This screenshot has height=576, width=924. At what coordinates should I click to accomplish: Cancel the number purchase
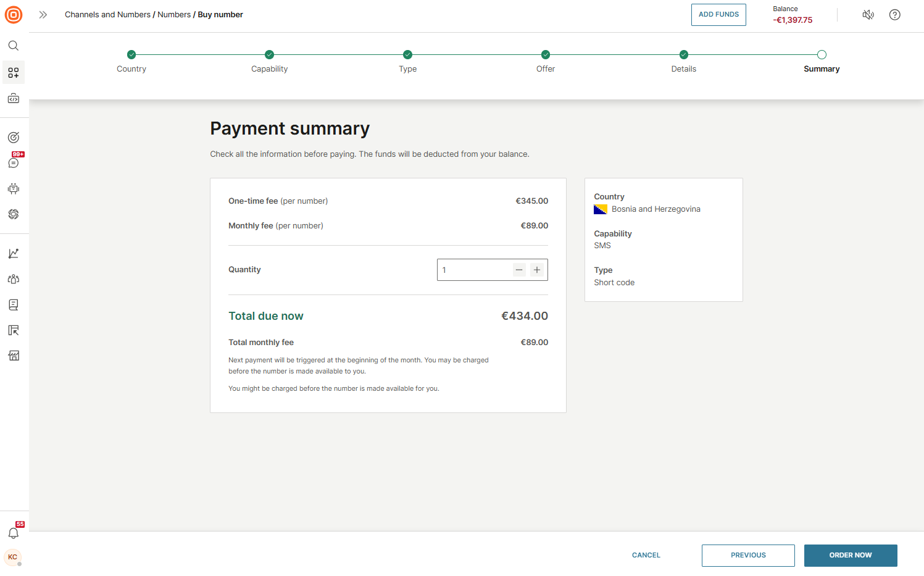pos(646,555)
